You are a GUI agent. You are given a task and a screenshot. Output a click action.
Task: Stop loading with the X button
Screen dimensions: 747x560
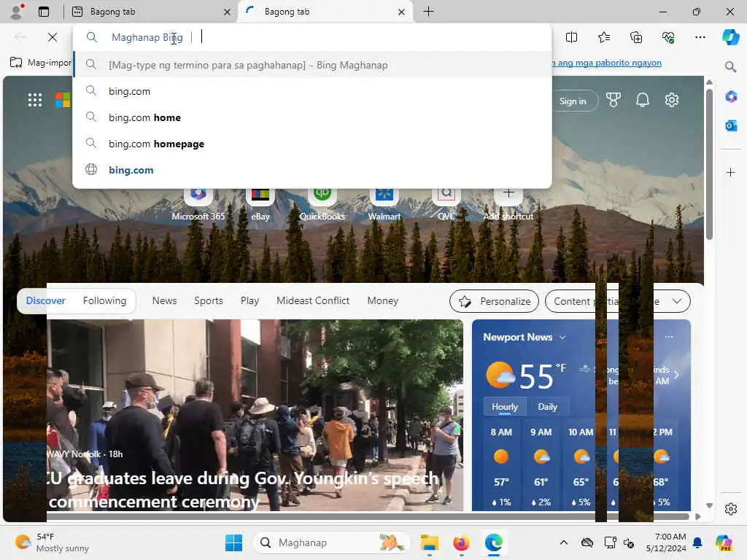53,37
